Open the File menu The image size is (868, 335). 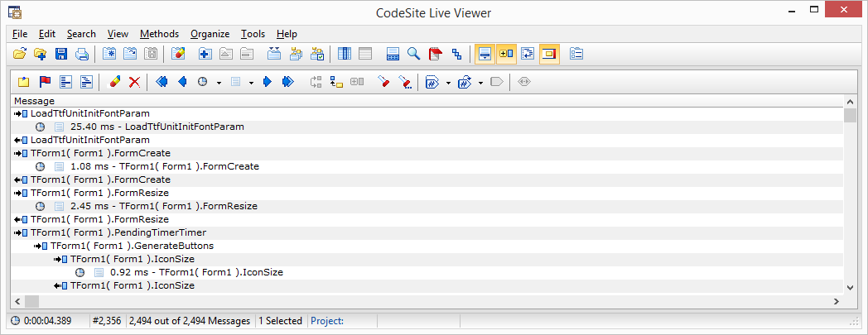(x=20, y=34)
